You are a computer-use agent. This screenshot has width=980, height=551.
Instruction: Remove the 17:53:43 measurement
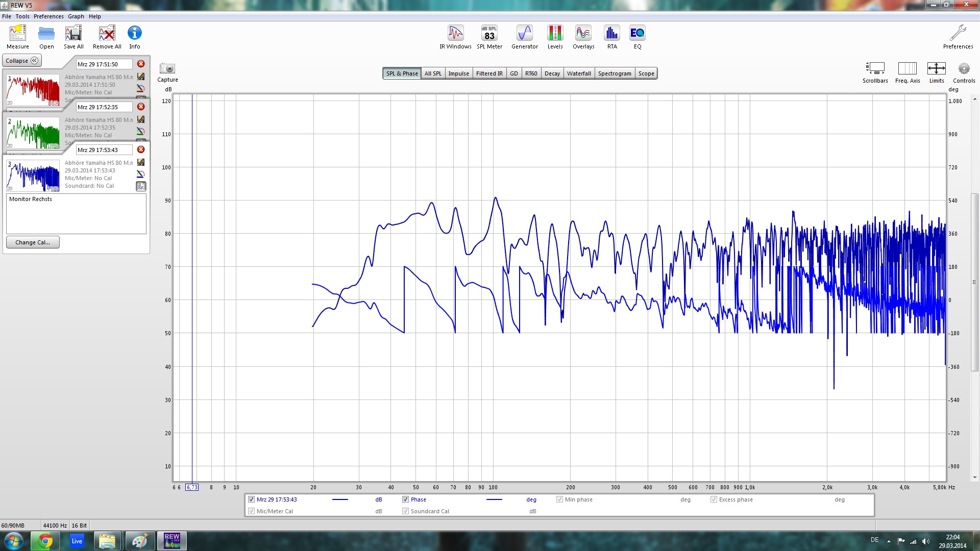141,149
